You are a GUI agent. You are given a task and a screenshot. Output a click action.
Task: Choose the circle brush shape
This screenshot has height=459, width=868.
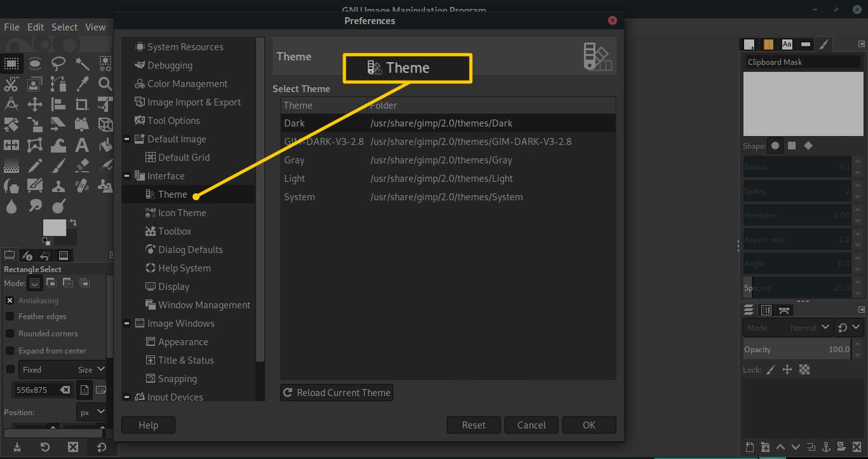[x=775, y=146]
